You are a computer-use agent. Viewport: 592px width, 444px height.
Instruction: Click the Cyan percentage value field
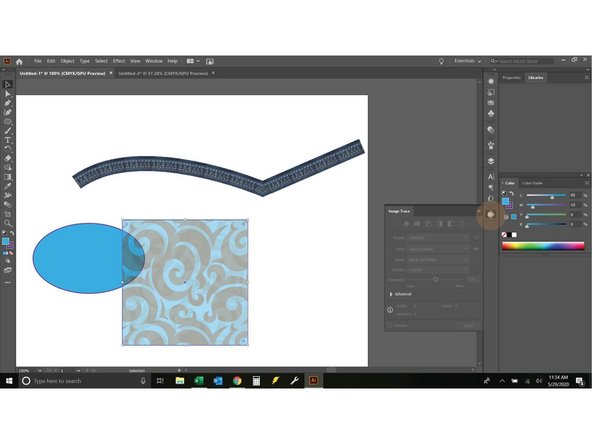574,195
